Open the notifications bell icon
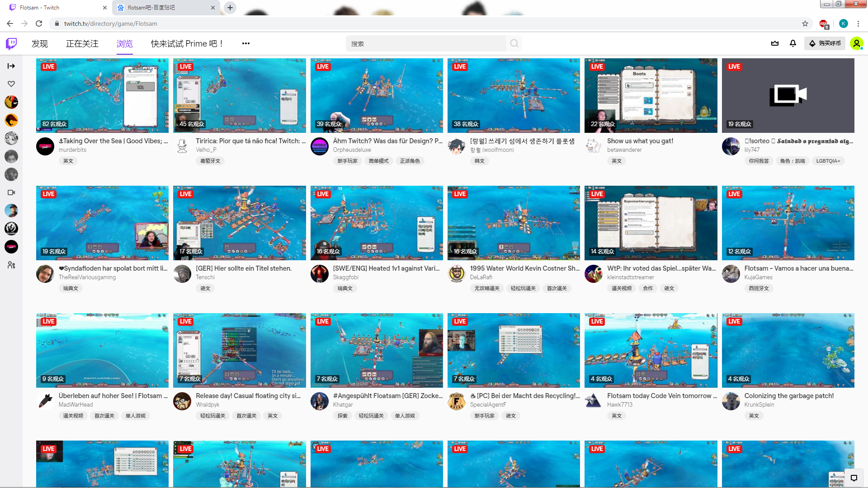Image resolution: width=868 pixels, height=488 pixels. pyautogui.click(x=793, y=43)
